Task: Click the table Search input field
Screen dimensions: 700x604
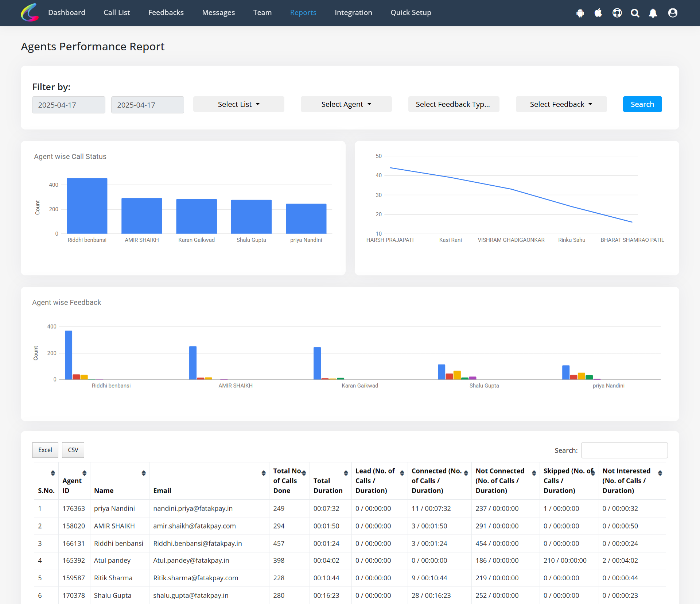Action: tap(624, 450)
